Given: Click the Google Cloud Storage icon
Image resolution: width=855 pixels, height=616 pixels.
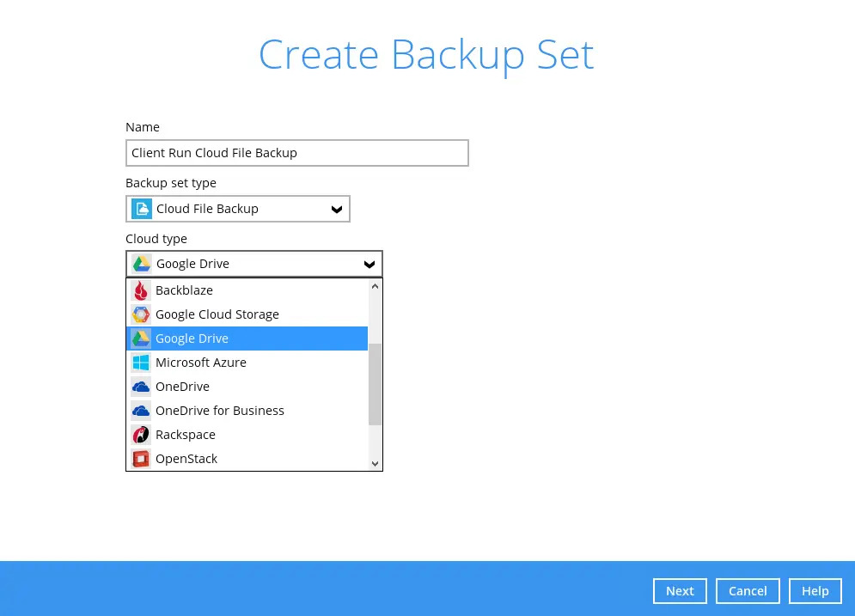Looking at the screenshot, I should [x=141, y=314].
